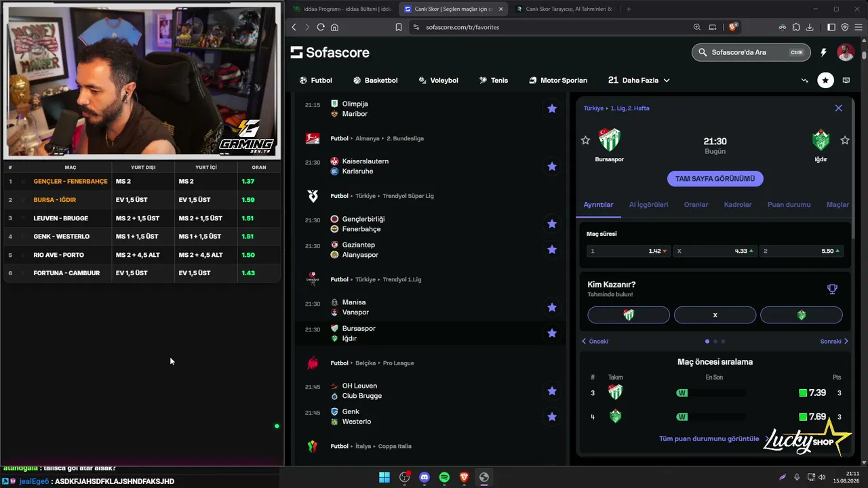This screenshot has width=868, height=488.
Task: Go to previous slide with Önceki
Action: 595,342
